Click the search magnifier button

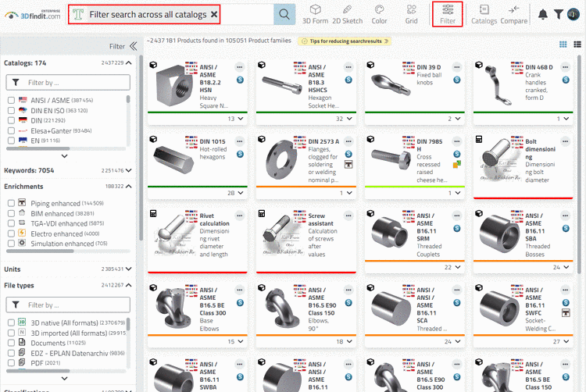pyautogui.click(x=284, y=15)
